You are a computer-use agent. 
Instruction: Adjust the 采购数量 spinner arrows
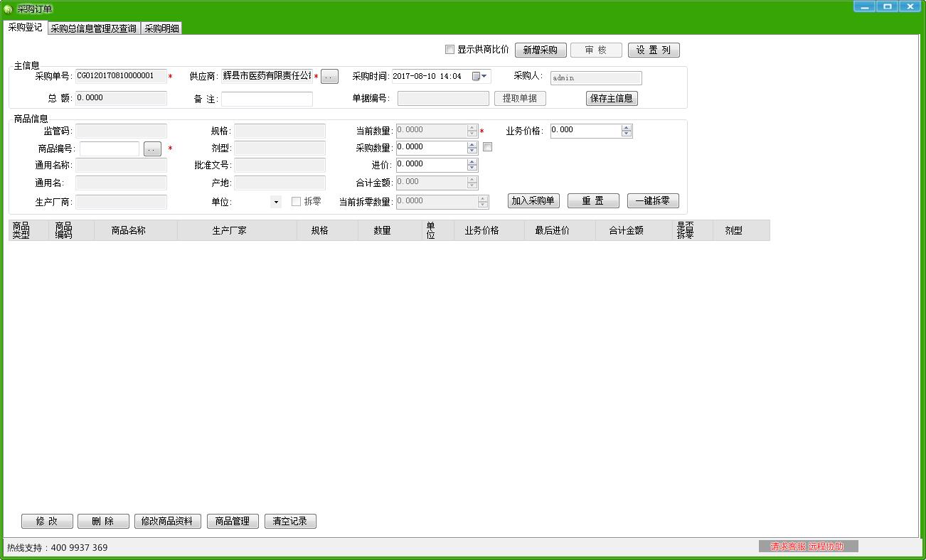(472, 148)
